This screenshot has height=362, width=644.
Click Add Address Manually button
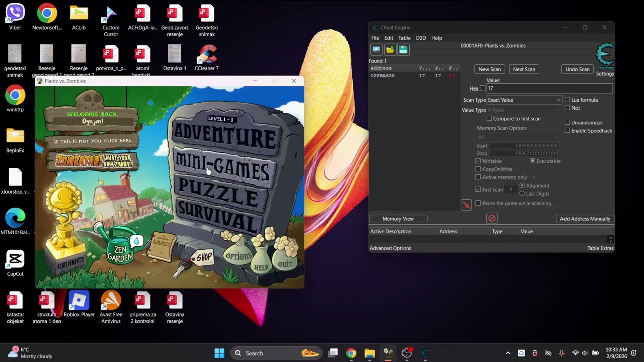[x=585, y=219]
